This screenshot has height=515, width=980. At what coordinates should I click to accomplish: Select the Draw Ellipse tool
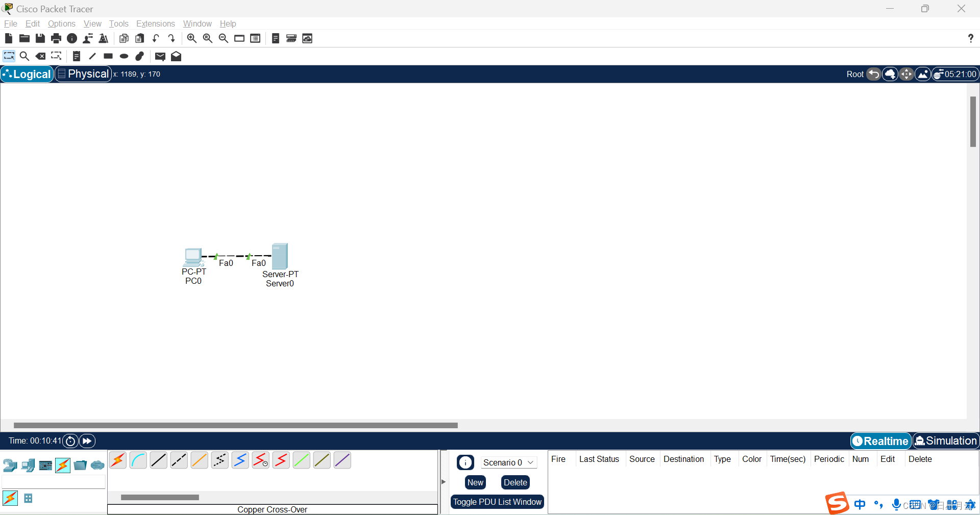point(124,56)
